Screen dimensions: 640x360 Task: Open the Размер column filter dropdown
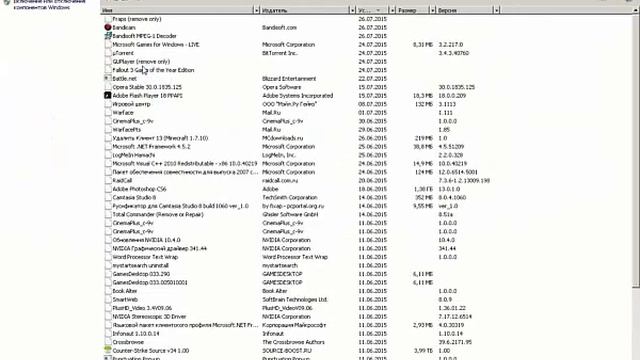432,10
